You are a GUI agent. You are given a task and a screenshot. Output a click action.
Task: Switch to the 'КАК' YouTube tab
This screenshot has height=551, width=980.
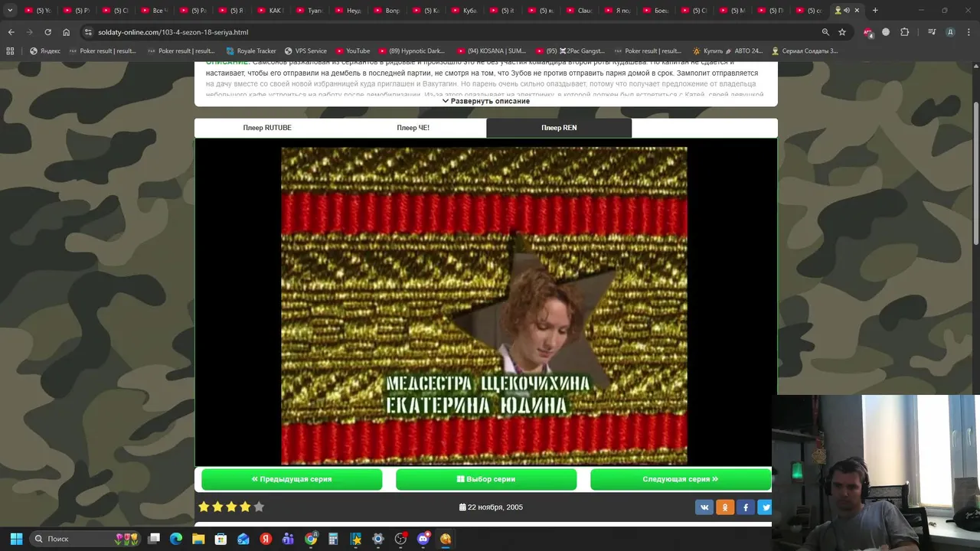coord(273,11)
